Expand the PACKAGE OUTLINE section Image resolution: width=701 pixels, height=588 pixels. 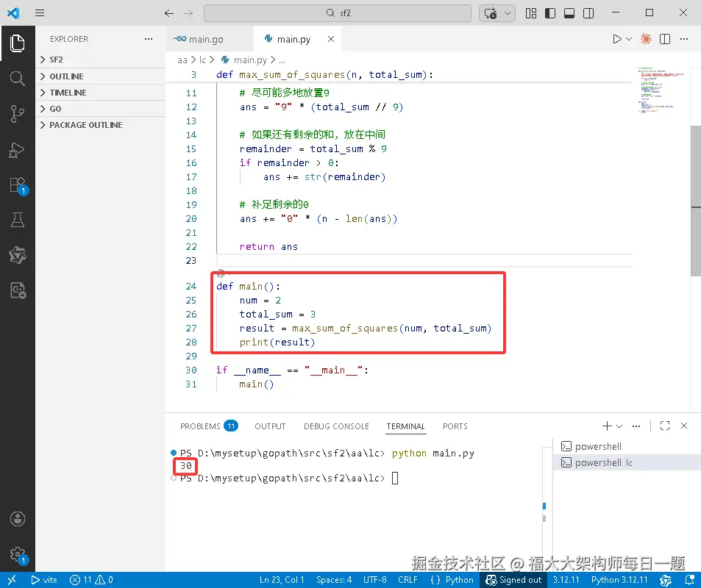coord(101,125)
